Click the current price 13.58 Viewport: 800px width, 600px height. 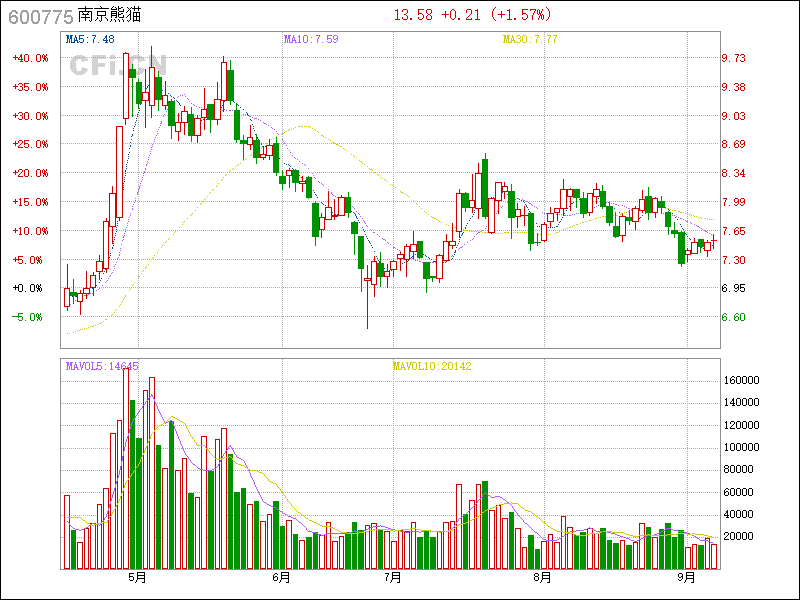coord(413,15)
